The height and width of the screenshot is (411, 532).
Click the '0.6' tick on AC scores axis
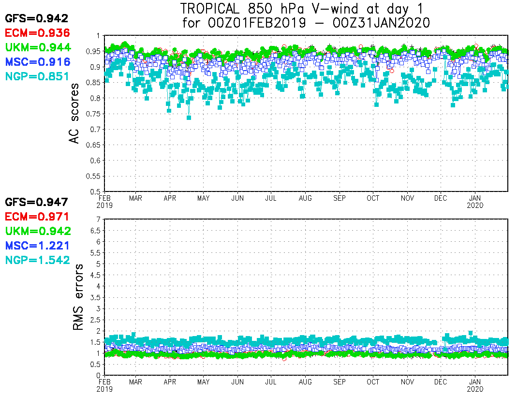(95, 161)
